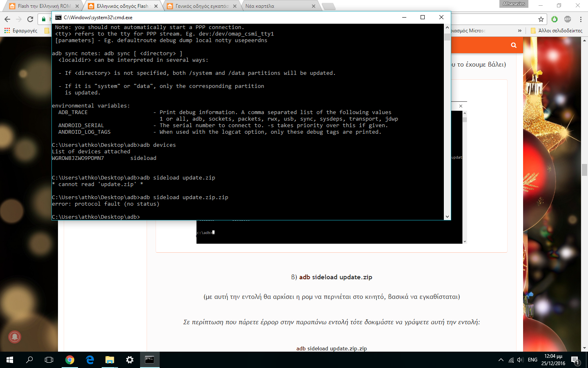
Task: Click the Athanasios profile button
Action: pyautogui.click(x=514, y=4)
